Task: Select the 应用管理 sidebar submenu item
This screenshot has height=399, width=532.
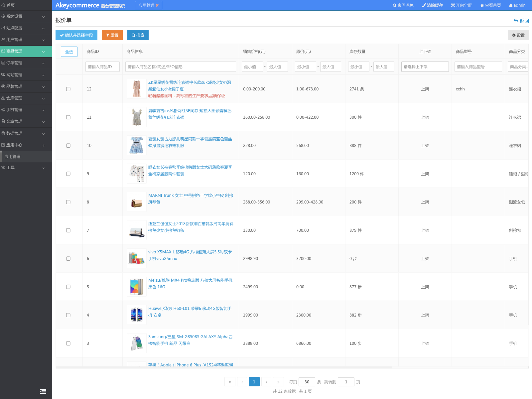Action: 13,157
